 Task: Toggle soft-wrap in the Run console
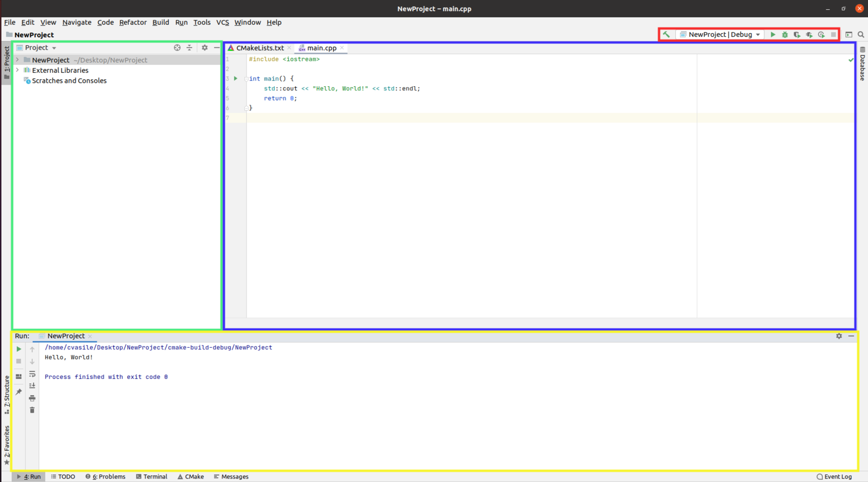tap(32, 374)
